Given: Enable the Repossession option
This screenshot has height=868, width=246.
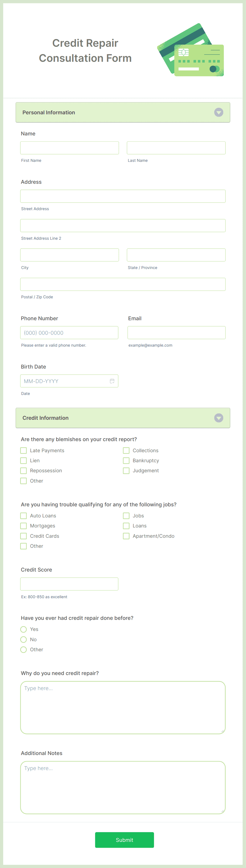Looking at the screenshot, I should [x=23, y=470].
